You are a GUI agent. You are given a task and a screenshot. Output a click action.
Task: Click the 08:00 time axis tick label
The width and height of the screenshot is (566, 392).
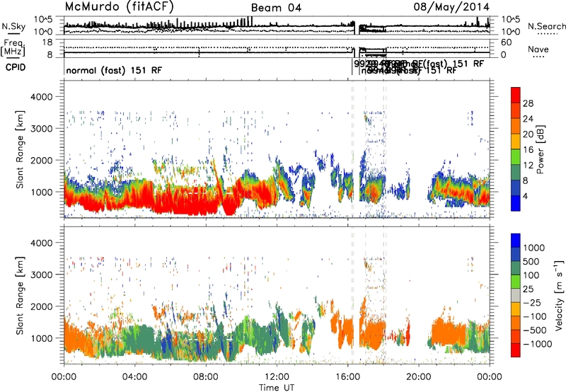coord(206,377)
